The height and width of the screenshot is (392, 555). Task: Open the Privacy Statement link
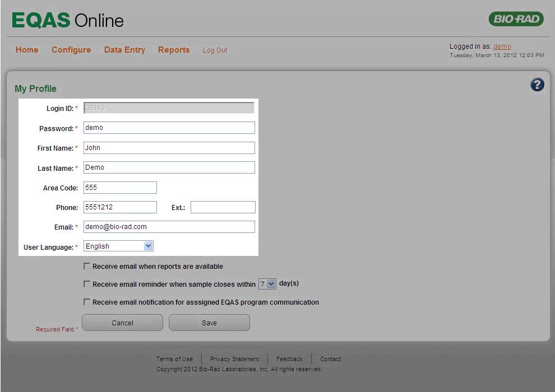[x=234, y=359]
